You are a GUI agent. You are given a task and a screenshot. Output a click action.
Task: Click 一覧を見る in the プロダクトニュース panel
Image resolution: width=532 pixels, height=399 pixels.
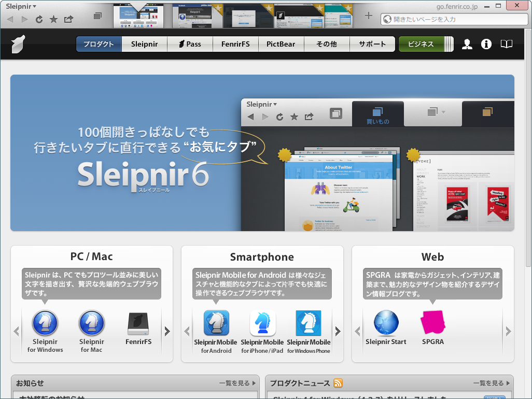click(492, 383)
